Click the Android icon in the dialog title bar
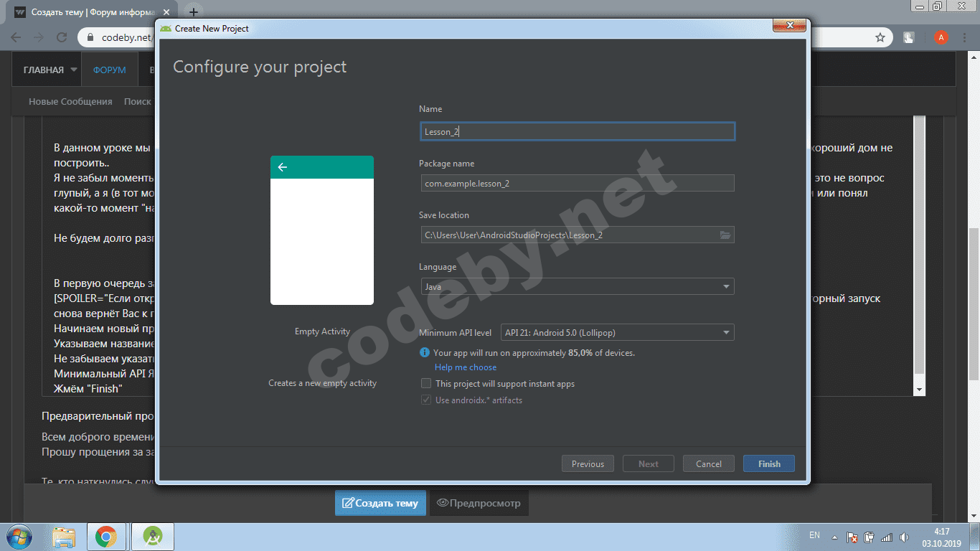Viewport: 980px width, 551px height. point(166,29)
